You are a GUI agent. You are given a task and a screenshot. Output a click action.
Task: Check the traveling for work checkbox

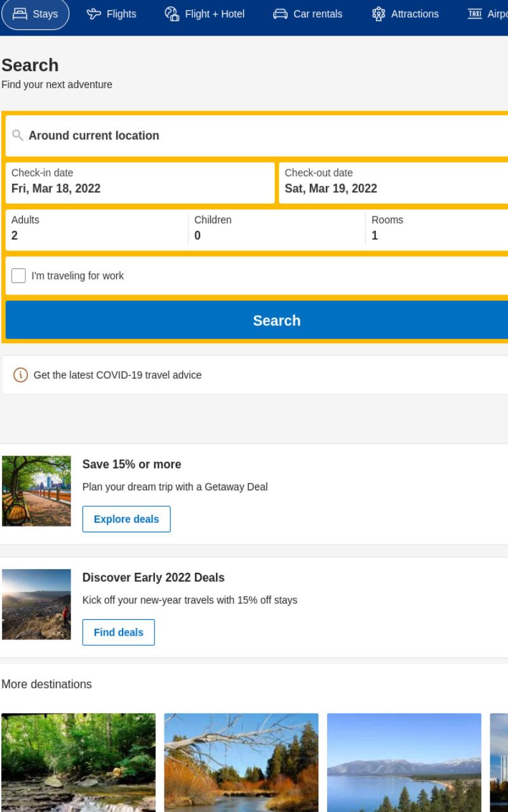tap(19, 276)
